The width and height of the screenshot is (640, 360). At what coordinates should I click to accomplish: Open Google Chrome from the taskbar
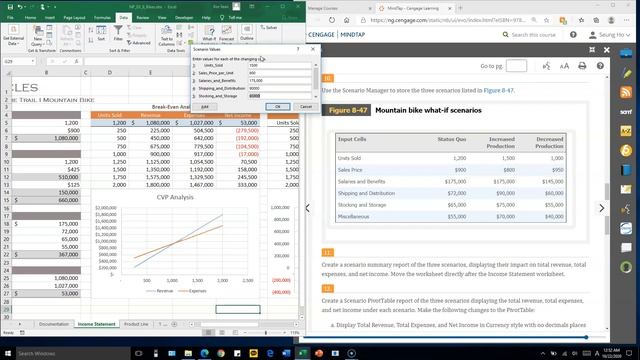pos(221,353)
